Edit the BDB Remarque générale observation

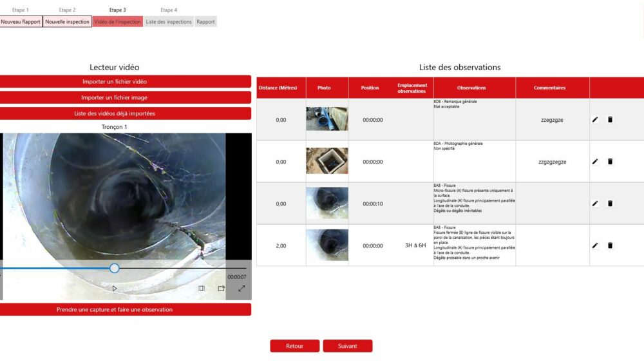pyautogui.click(x=595, y=120)
